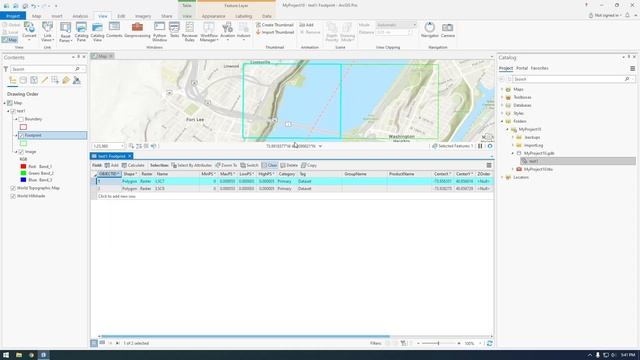The width and height of the screenshot is (640, 360).
Task: Click the Footprint green outline symbol
Action: [23, 144]
